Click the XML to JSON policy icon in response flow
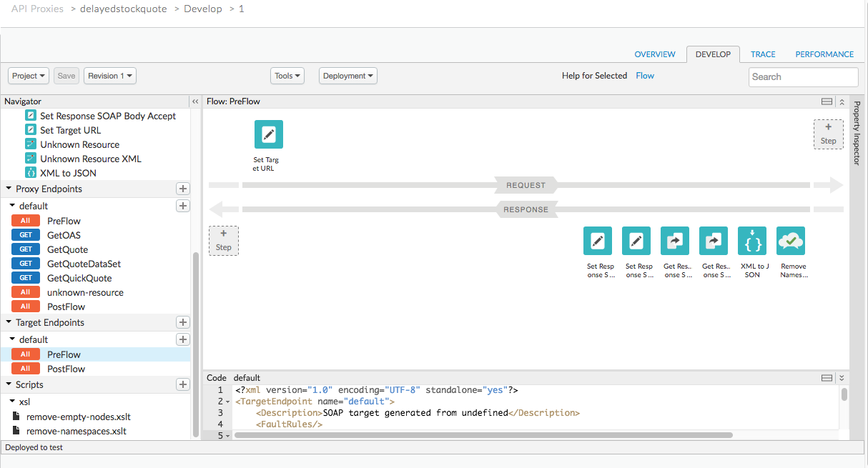 751,241
